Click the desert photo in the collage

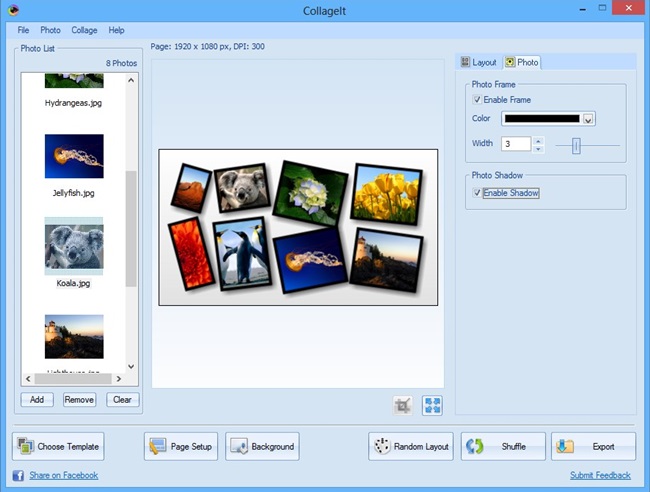point(191,187)
